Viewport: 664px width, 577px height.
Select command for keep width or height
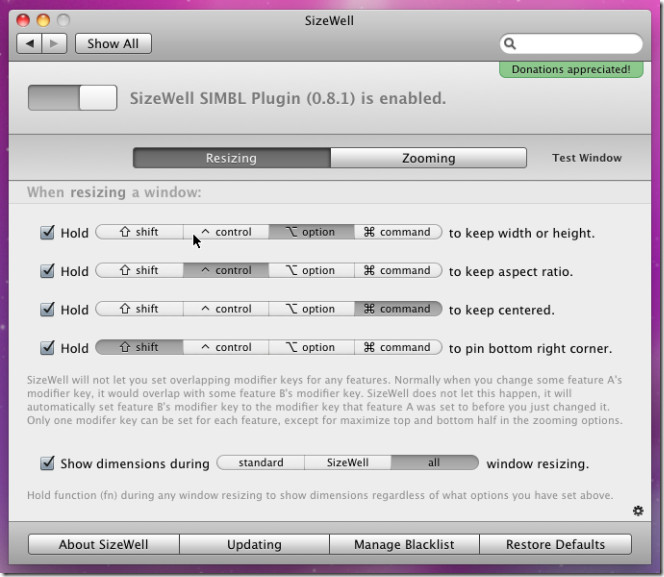point(398,232)
